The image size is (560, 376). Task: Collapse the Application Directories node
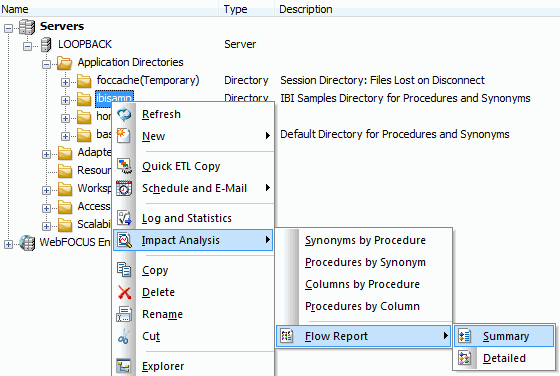(46, 65)
